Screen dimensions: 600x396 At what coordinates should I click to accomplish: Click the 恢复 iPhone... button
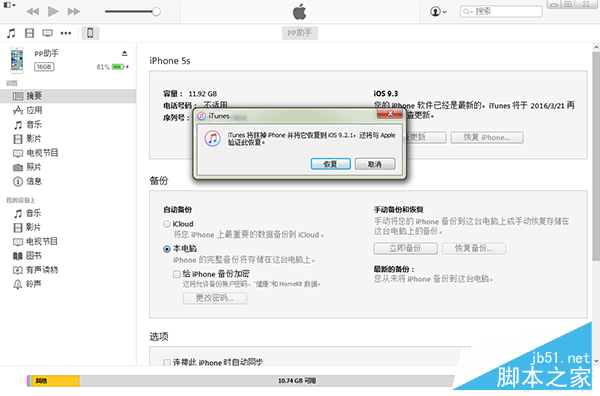point(487,138)
